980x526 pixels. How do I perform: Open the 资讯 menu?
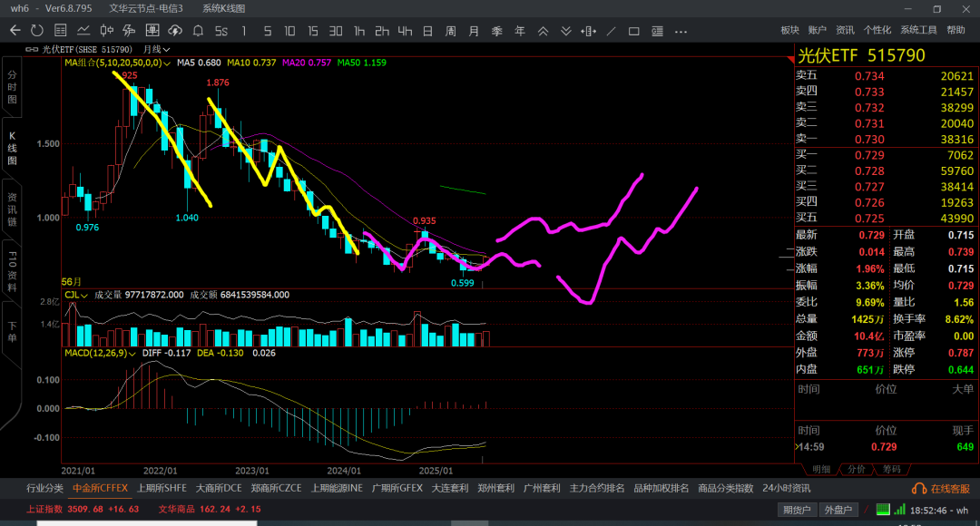click(845, 30)
